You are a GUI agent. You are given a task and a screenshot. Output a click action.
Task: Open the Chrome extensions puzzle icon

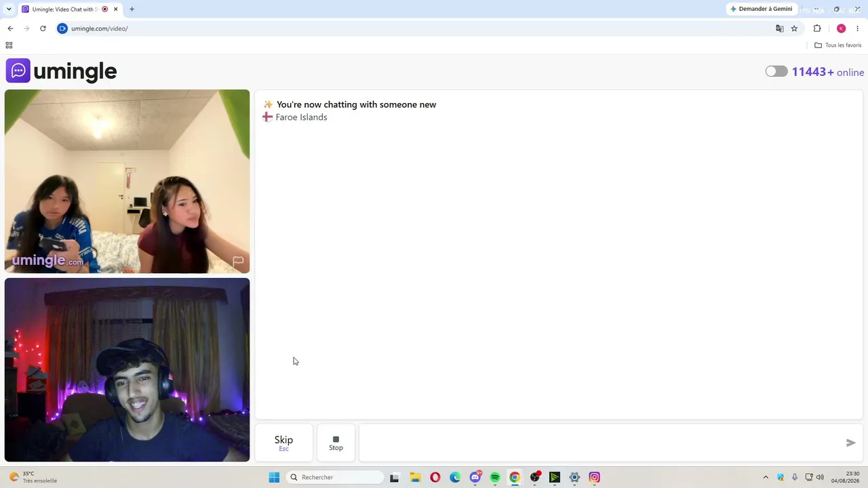click(817, 28)
